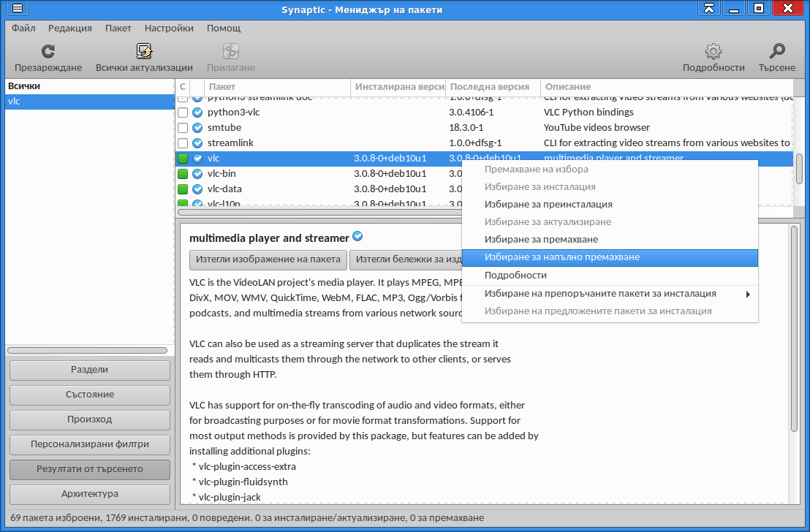This screenshot has width=810, height=532.
Task: Open the Помощ menu
Action: 224,28
